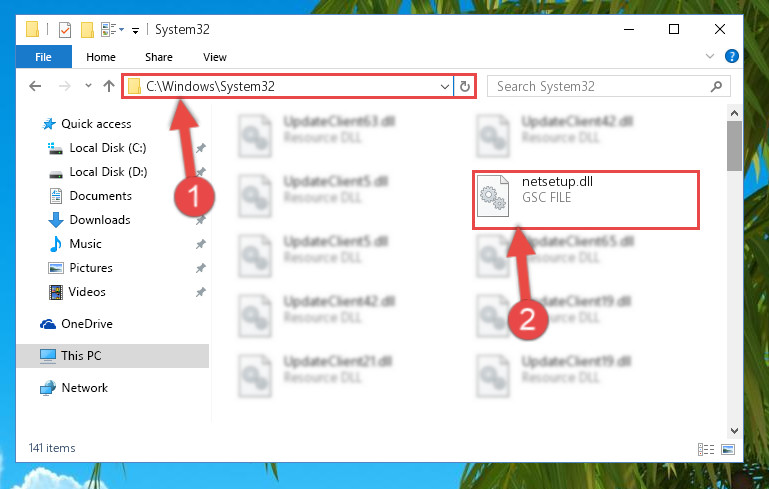769x489 pixels.
Task: Expand the ribbon with chevron
Action: (710, 56)
